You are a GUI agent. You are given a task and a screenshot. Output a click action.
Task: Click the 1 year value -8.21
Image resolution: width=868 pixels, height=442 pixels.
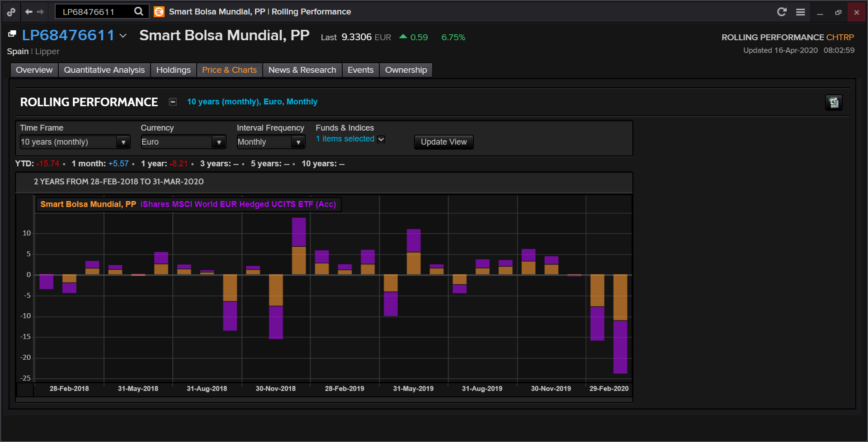point(178,164)
